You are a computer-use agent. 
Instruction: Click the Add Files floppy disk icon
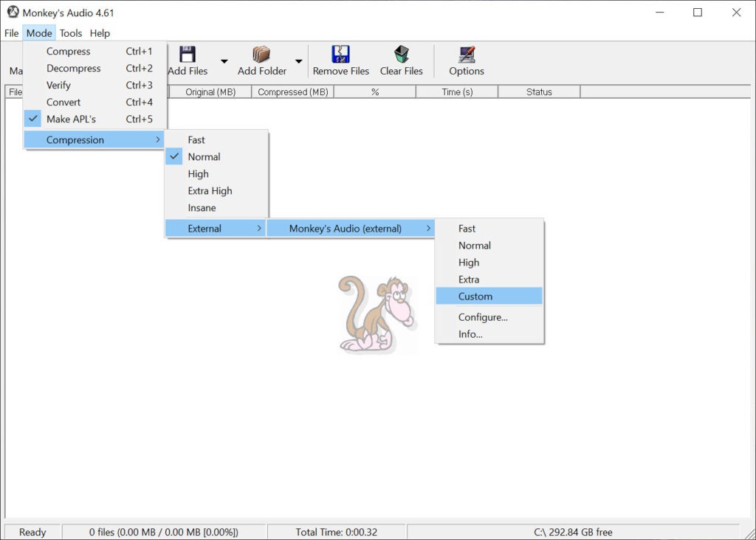click(188, 55)
